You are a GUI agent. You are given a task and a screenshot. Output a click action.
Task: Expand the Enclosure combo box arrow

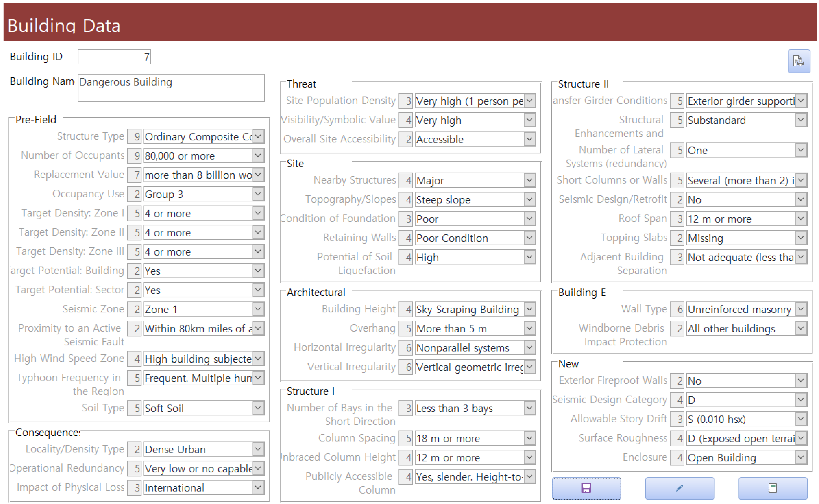801,457
